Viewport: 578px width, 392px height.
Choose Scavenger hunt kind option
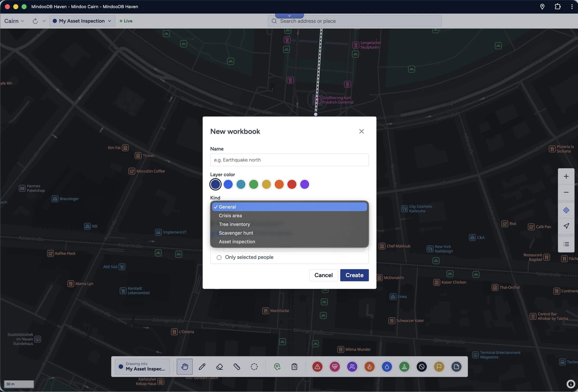coord(289,233)
